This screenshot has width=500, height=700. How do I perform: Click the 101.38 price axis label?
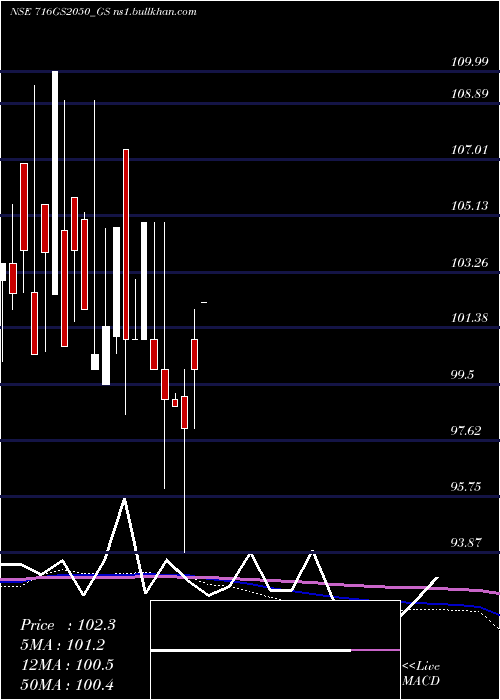(469, 318)
